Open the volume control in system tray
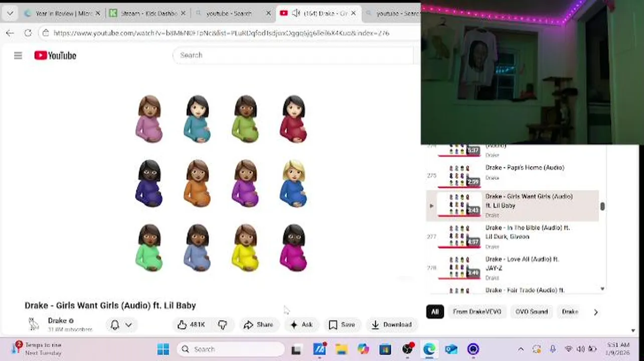The height and width of the screenshot is (361, 644). [x=581, y=349]
